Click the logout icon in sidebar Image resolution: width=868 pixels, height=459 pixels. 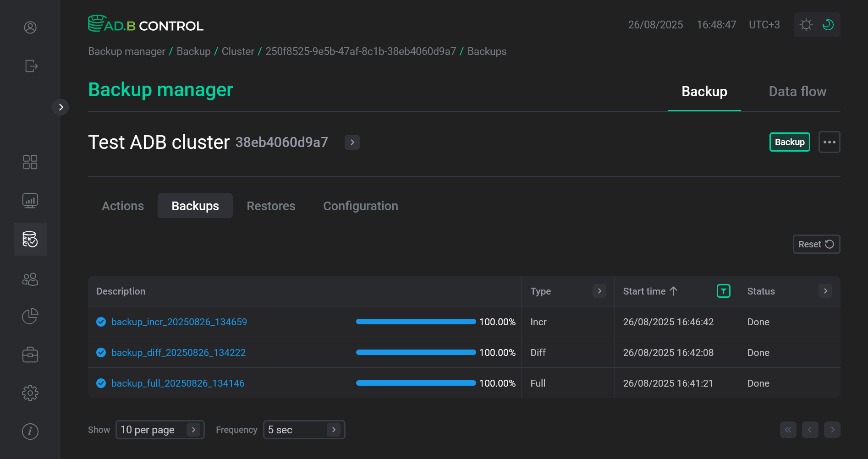coord(31,66)
